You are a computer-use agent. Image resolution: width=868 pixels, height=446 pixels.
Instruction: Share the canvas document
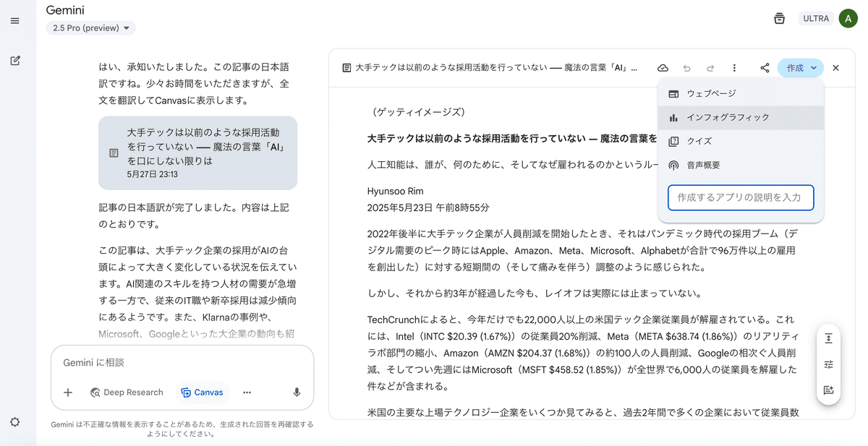[x=765, y=68]
